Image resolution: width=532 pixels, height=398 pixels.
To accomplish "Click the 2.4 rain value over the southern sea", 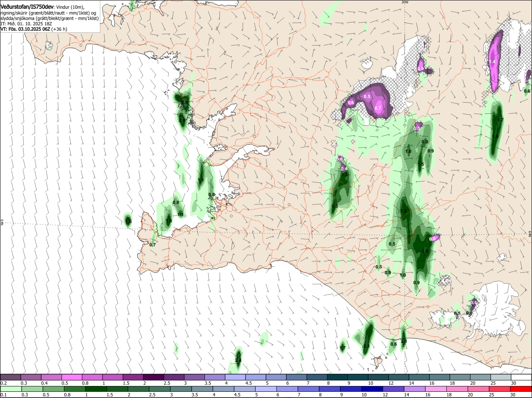I will pos(238,360).
